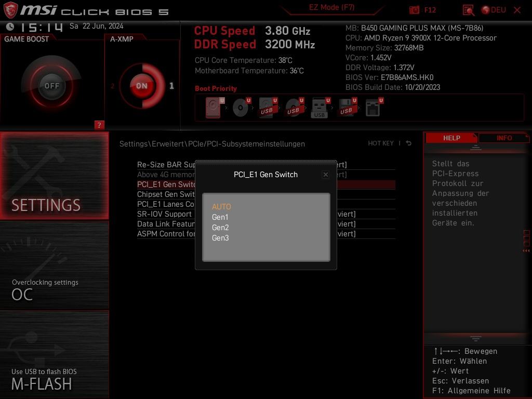Click the help panel bottom collapse handle
The image size is (532, 399).
click(x=476, y=339)
